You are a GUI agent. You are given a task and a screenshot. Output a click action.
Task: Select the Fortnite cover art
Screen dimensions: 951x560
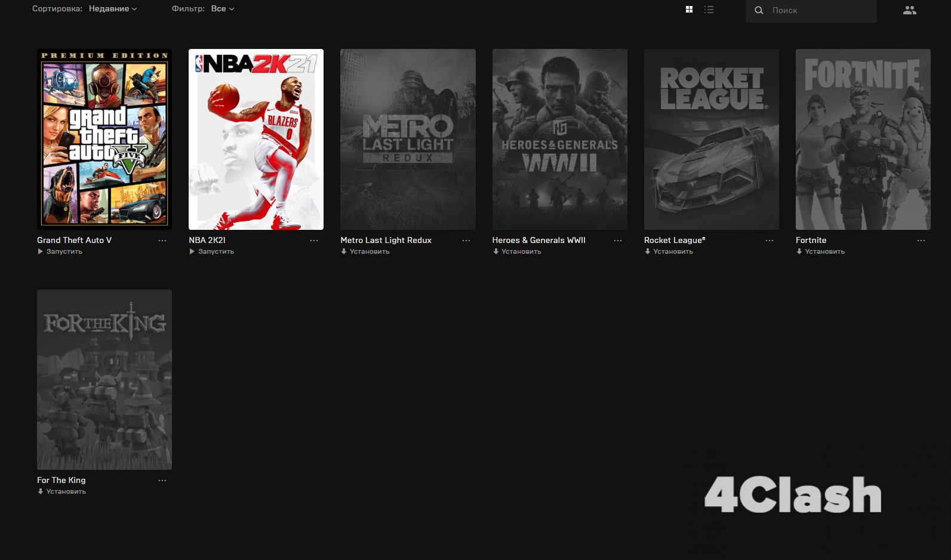click(x=863, y=139)
